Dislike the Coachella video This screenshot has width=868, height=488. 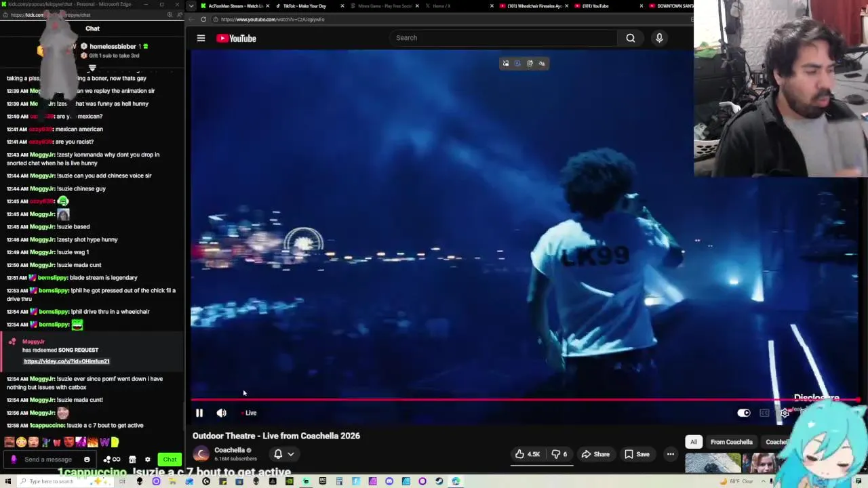559,454
